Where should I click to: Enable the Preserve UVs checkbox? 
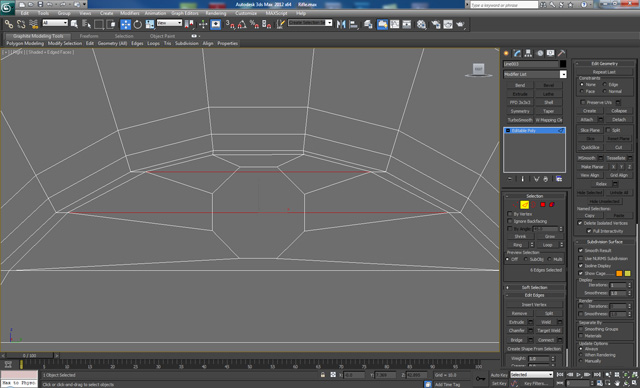(583, 102)
